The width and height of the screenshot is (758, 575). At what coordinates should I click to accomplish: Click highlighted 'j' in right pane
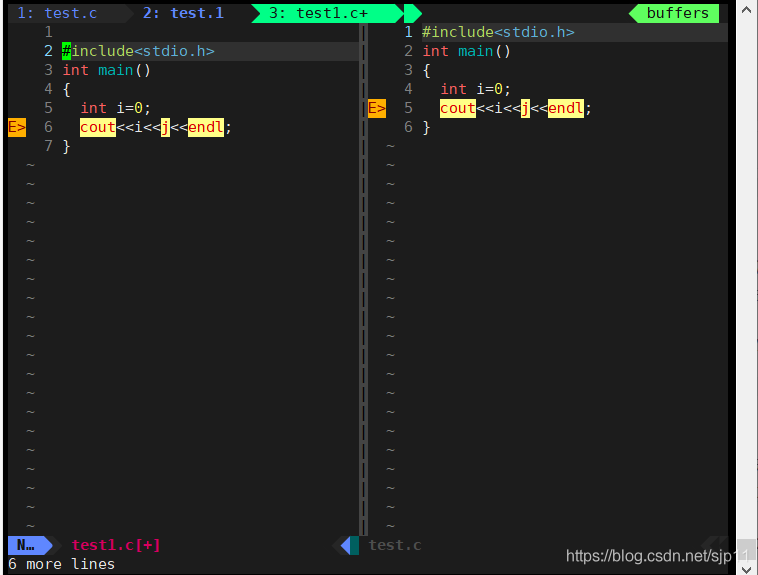pos(525,108)
